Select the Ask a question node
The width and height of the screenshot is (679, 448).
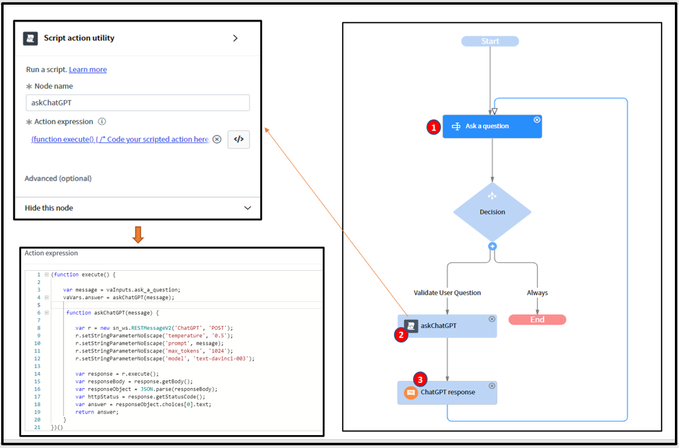pos(492,126)
